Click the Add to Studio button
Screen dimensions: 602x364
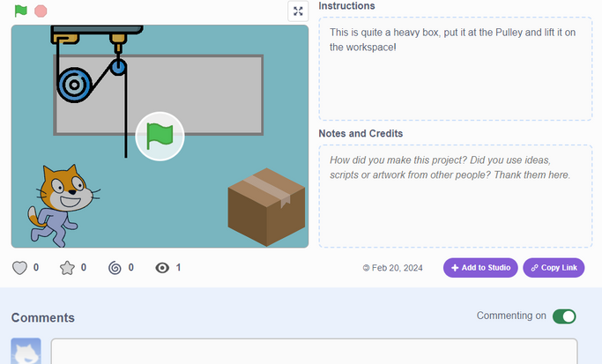(480, 268)
